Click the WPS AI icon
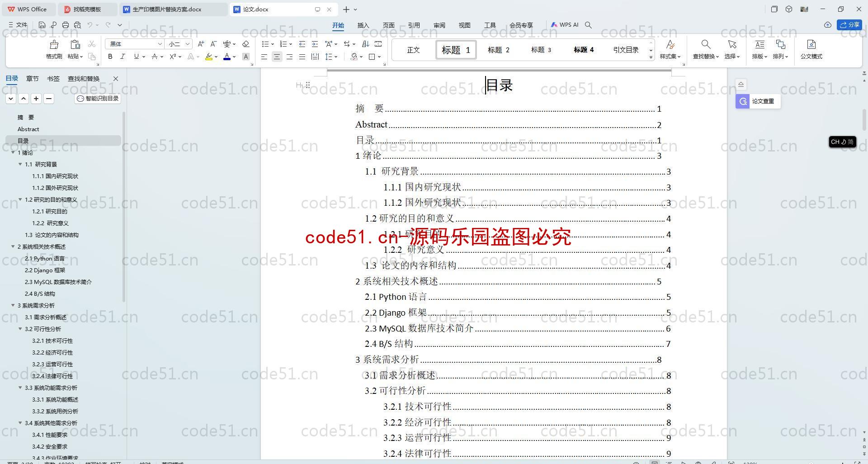868x464 pixels. pyautogui.click(x=565, y=25)
